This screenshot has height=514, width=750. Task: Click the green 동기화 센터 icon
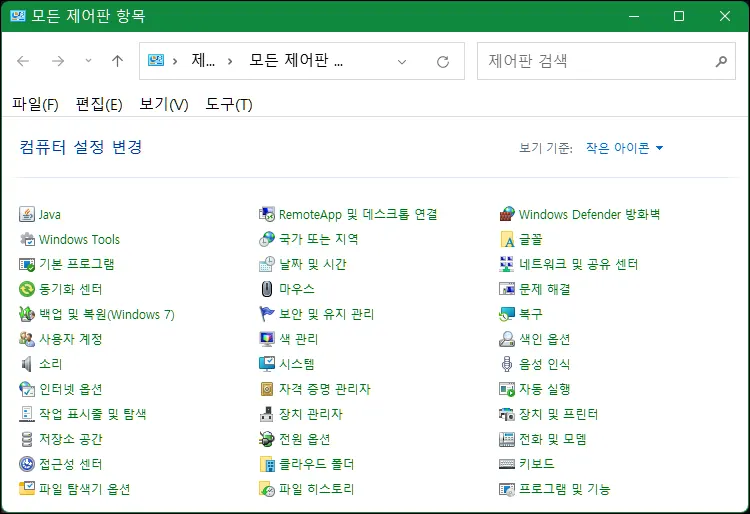(27, 289)
